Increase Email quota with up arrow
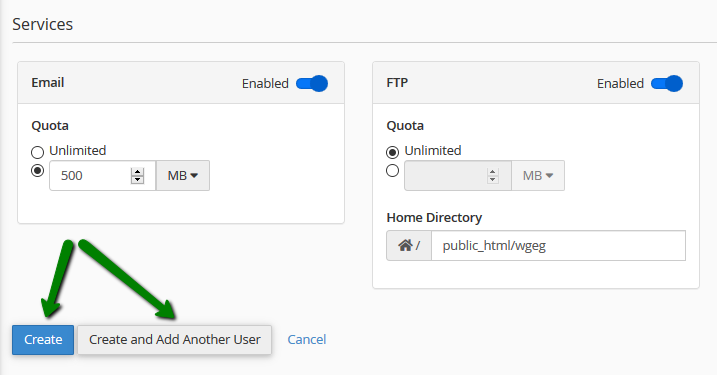This screenshot has width=717, height=375. click(x=137, y=172)
